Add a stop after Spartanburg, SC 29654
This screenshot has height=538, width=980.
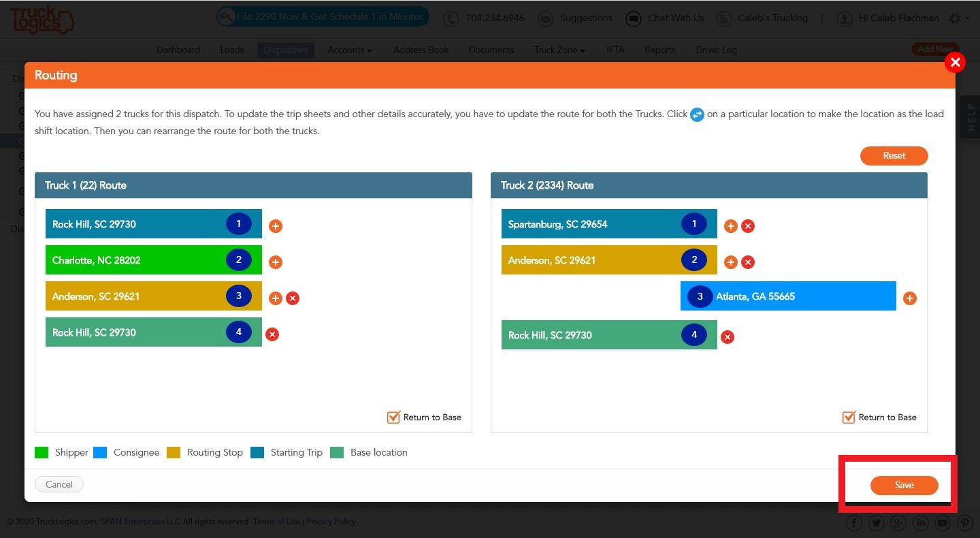click(731, 226)
